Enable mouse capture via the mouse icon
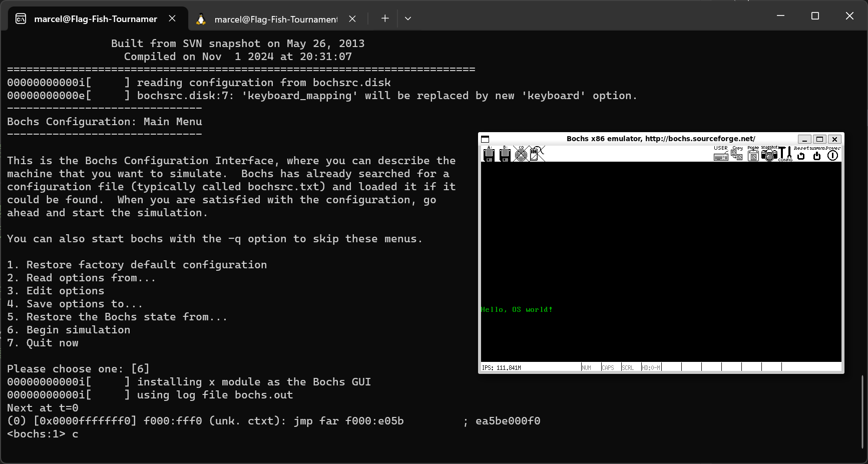The width and height of the screenshot is (868, 464). point(535,154)
